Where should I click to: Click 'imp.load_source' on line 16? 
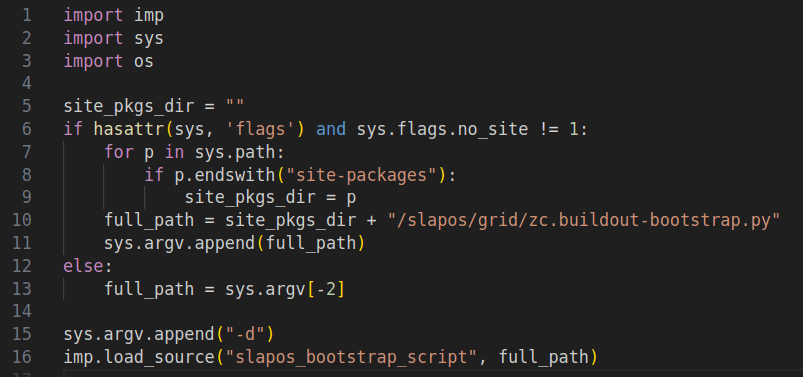(139, 357)
